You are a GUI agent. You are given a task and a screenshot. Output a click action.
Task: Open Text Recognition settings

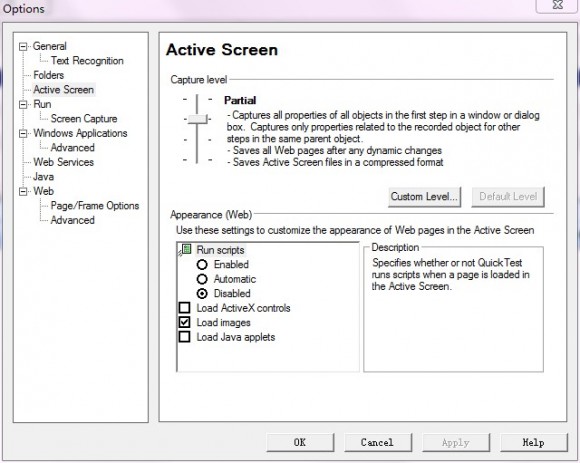click(x=87, y=61)
